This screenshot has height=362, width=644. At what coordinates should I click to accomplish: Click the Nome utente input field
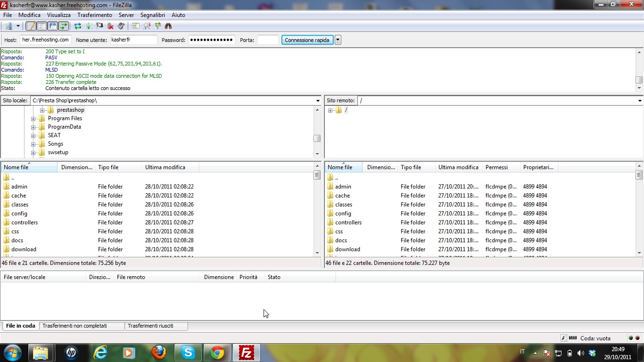[x=134, y=40]
